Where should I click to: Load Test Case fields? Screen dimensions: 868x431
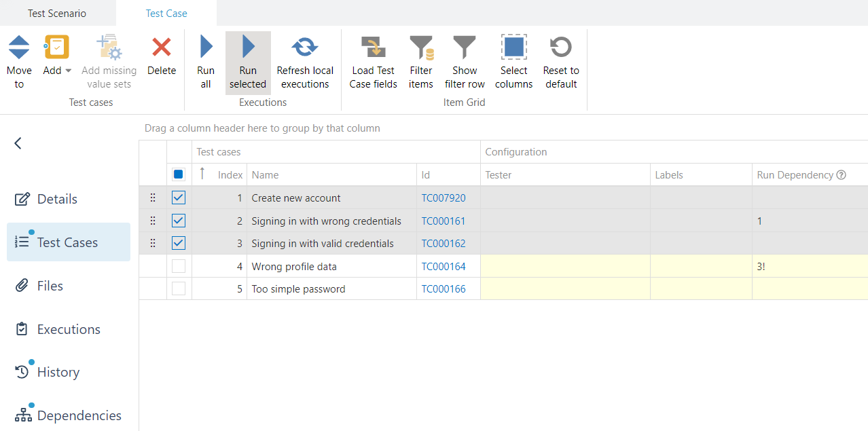[x=374, y=48]
